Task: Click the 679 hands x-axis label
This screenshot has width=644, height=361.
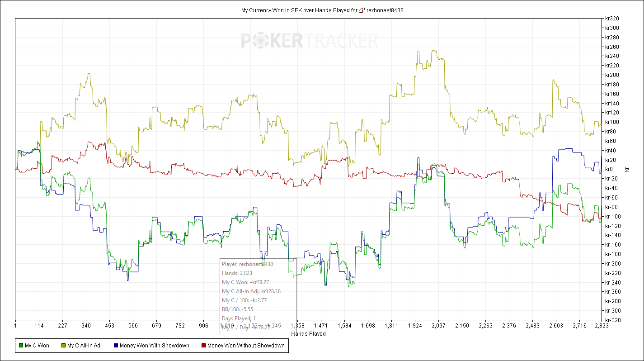Action: coord(157,325)
